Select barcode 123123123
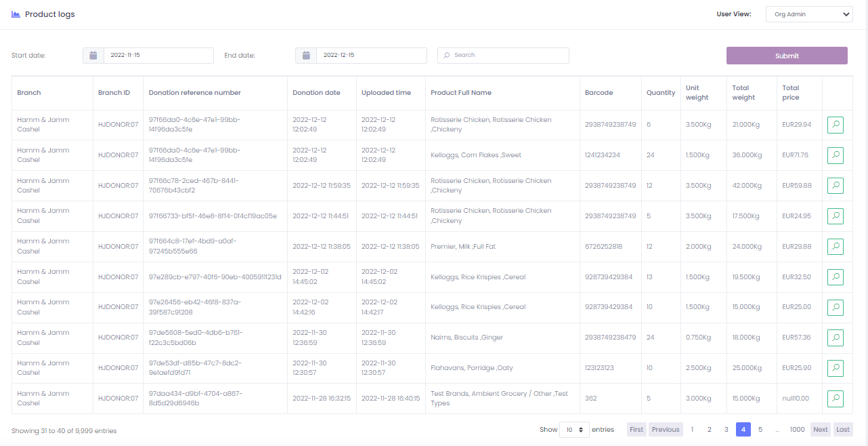The height and width of the screenshot is (446, 868). [599, 368]
